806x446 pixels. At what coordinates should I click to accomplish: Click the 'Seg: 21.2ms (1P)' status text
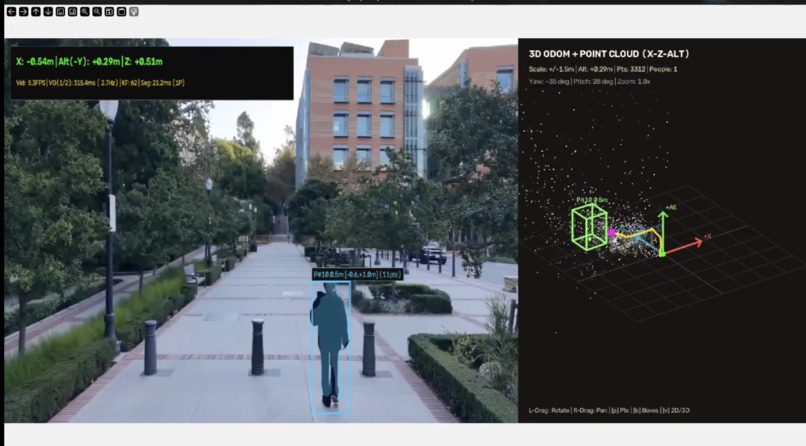click(163, 83)
